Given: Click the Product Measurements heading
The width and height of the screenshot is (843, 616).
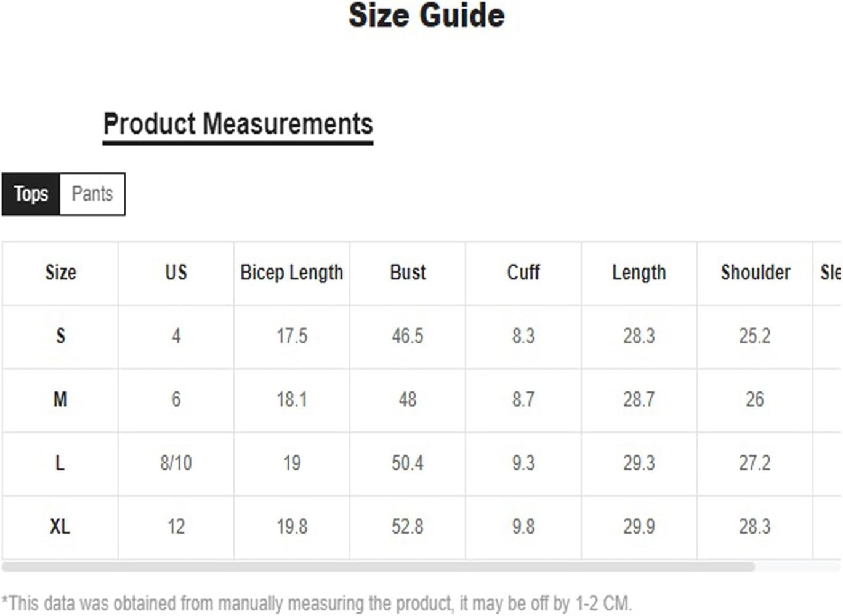Looking at the screenshot, I should (x=238, y=125).
